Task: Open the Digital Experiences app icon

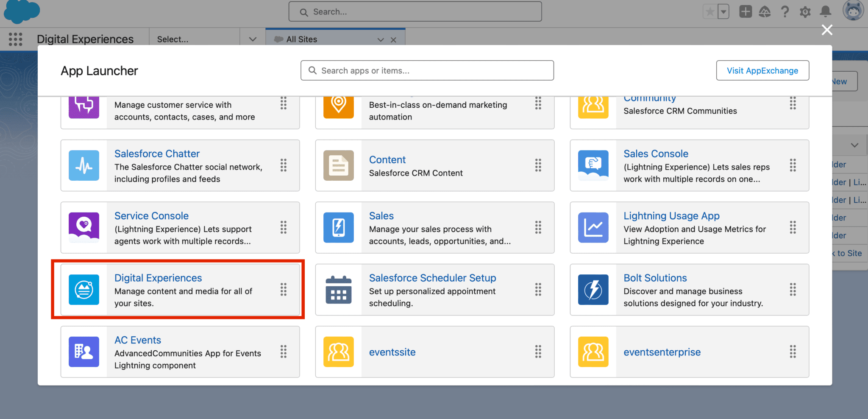Action: pyautogui.click(x=84, y=290)
